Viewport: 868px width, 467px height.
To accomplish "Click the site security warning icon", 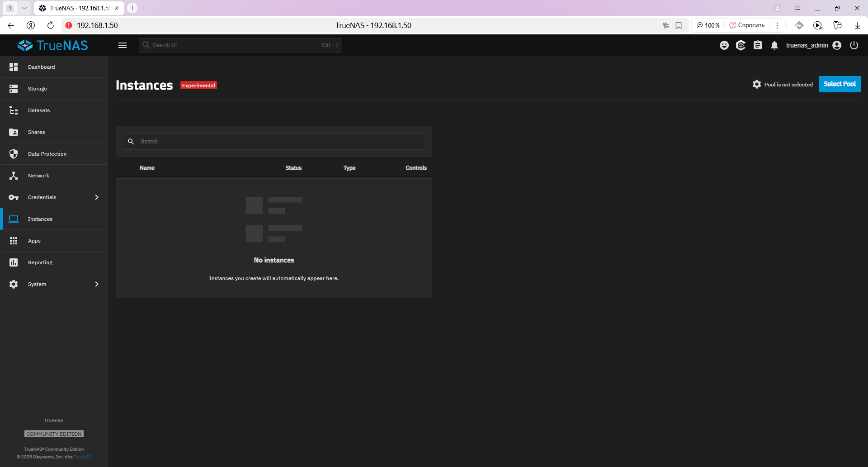I will click(69, 25).
